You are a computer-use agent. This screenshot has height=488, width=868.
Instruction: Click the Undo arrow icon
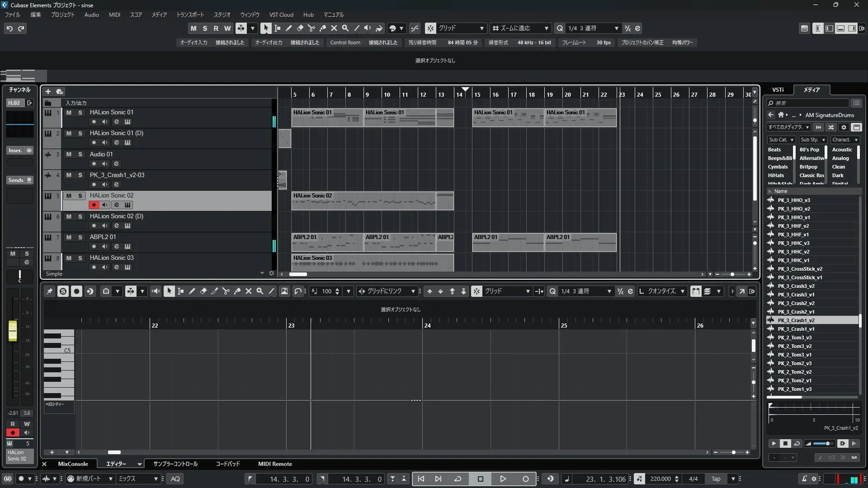9,28
